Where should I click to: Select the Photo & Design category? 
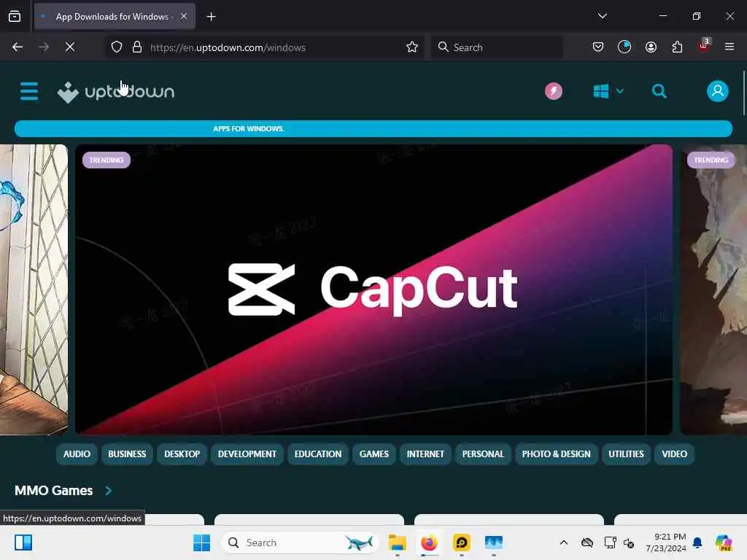click(x=556, y=454)
